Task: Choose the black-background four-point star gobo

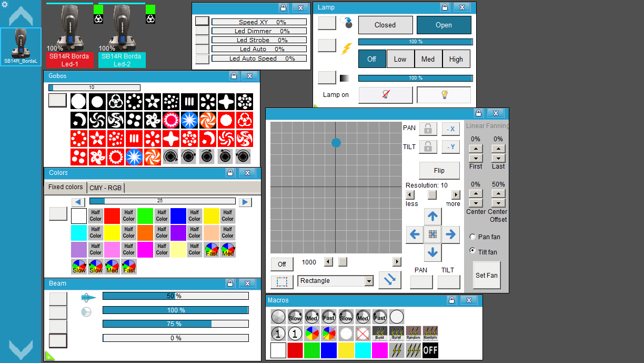Action: tap(226, 102)
